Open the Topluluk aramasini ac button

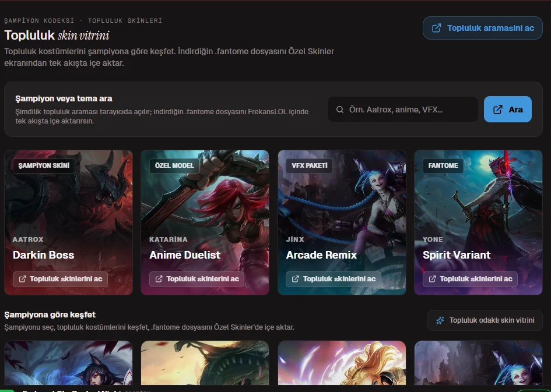tap(482, 28)
